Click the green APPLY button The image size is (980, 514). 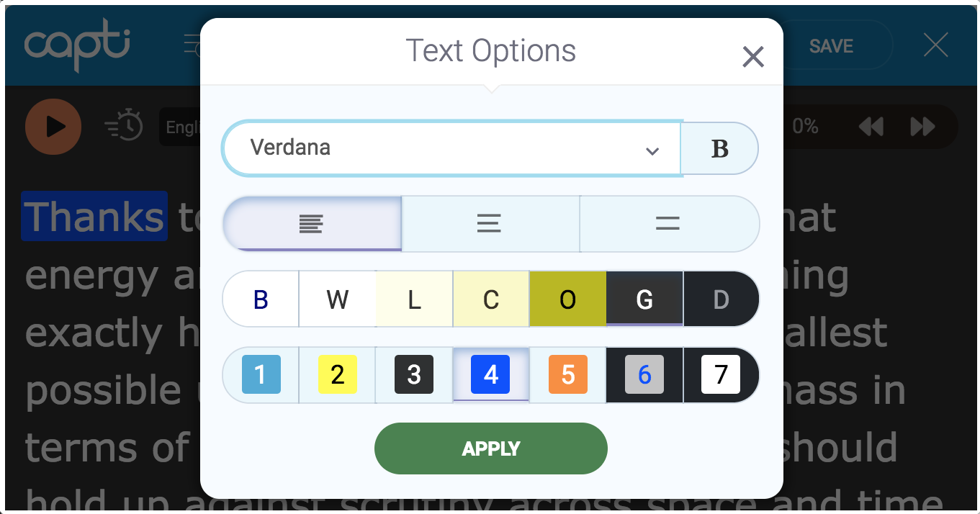click(x=491, y=448)
